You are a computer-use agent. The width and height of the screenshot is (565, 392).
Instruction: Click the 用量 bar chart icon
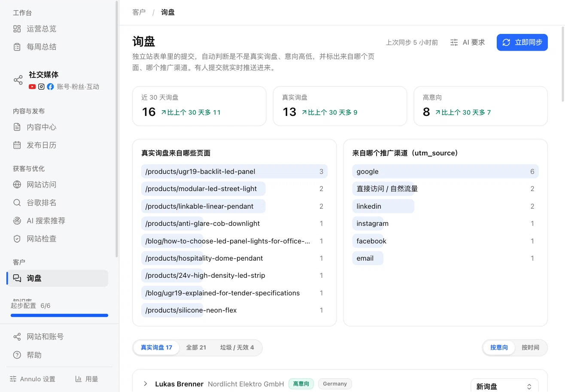click(79, 379)
